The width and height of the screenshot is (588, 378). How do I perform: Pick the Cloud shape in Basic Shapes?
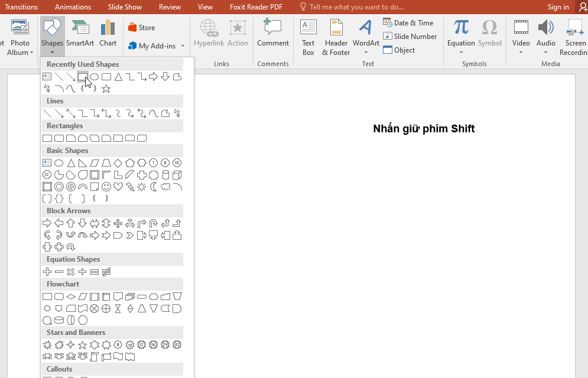click(165, 187)
